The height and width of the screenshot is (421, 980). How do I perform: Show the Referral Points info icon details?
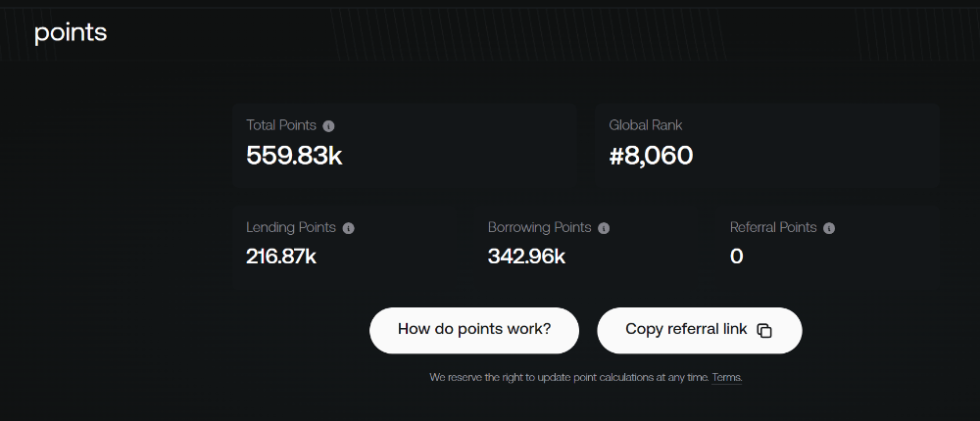tap(829, 229)
